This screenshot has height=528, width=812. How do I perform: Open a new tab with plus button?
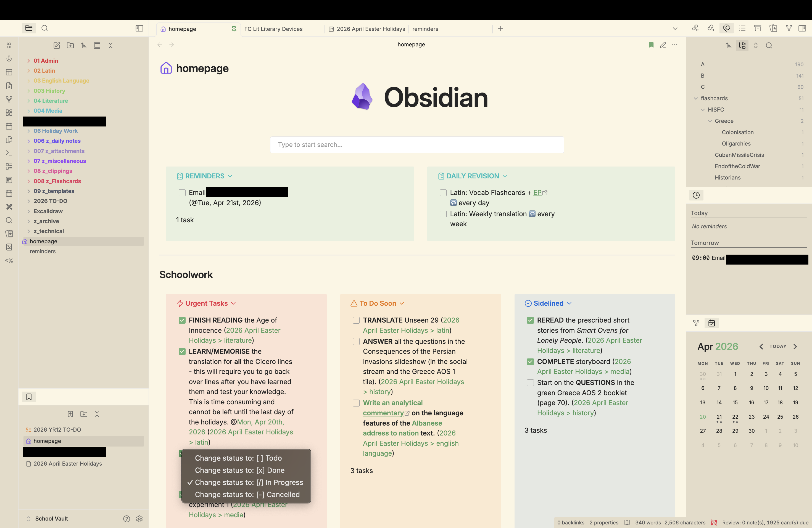pyautogui.click(x=500, y=29)
